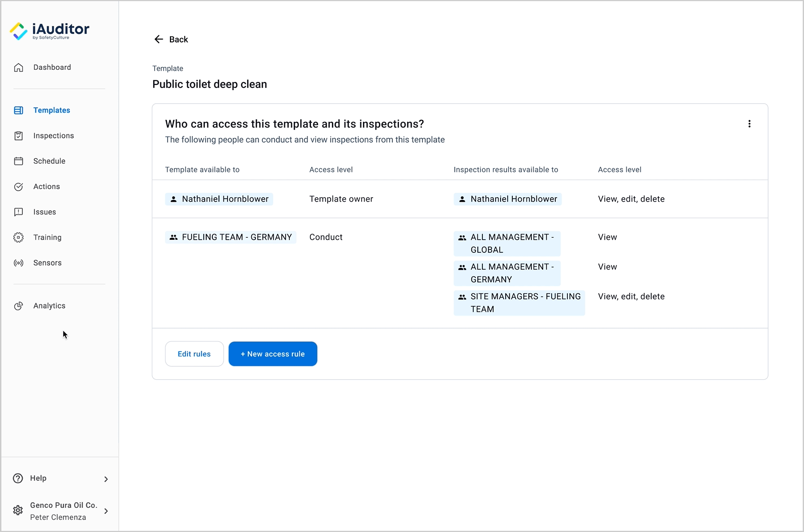Go to Templates in the sidebar
The width and height of the screenshot is (804, 532).
pyautogui.click(x=52, y=110)
